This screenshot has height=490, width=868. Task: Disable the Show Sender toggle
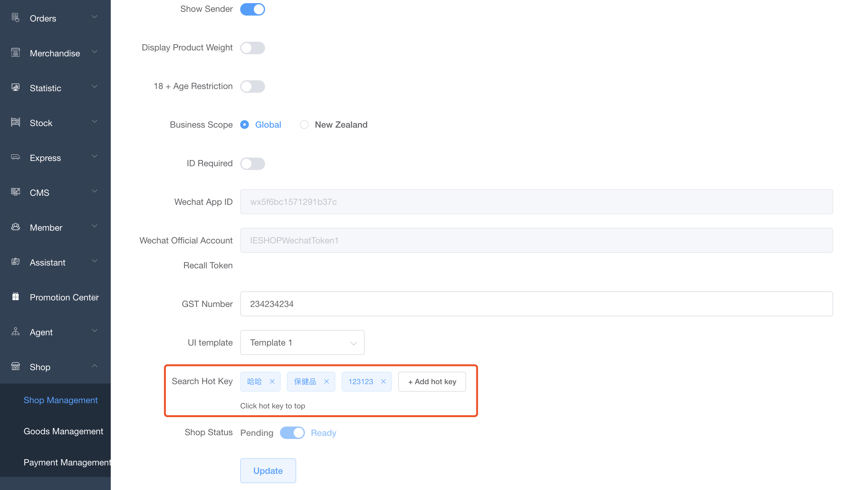point(252,9)
